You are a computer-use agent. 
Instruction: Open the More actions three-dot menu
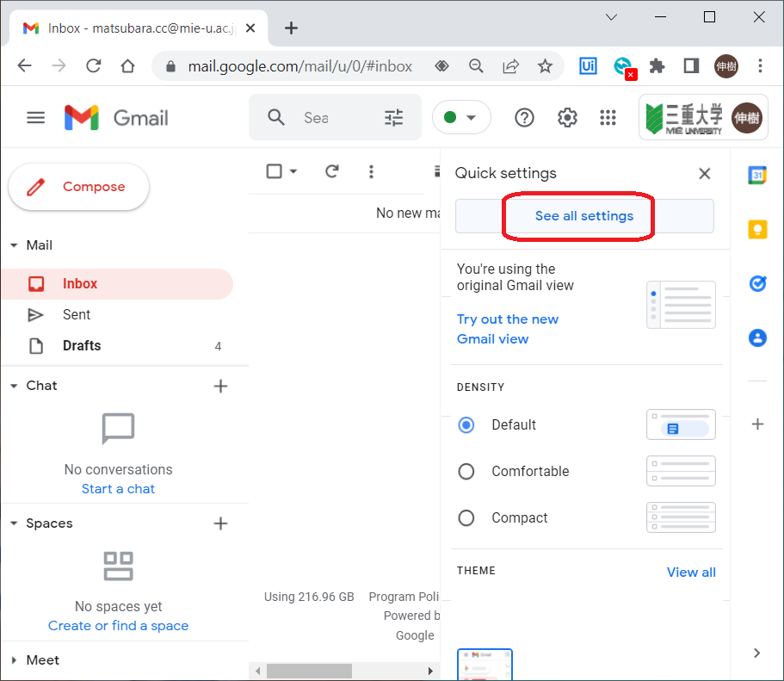(x=371, y=171)
